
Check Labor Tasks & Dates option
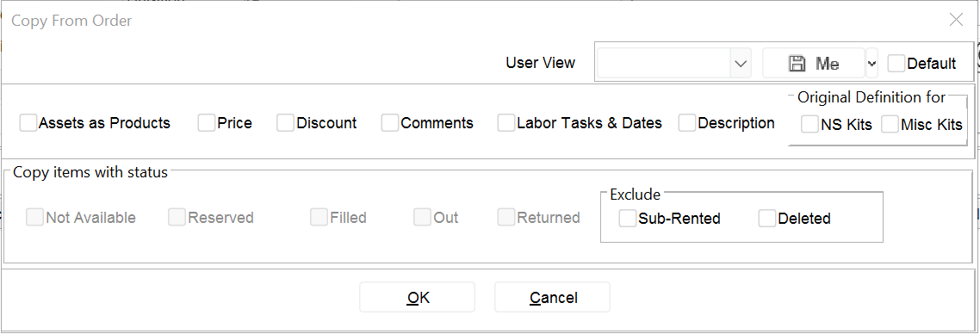point(506,123)
